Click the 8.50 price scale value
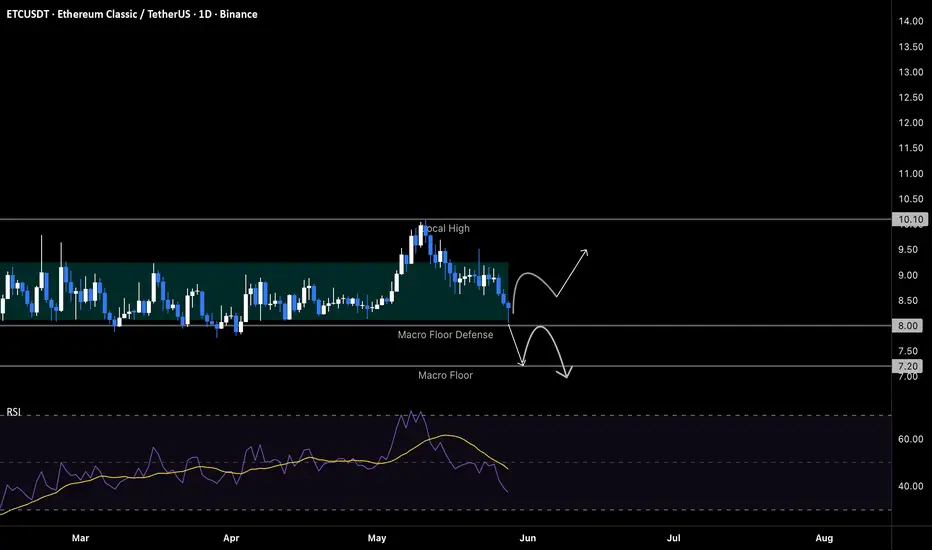Viewport: 932px width, 550px height. 908,301
